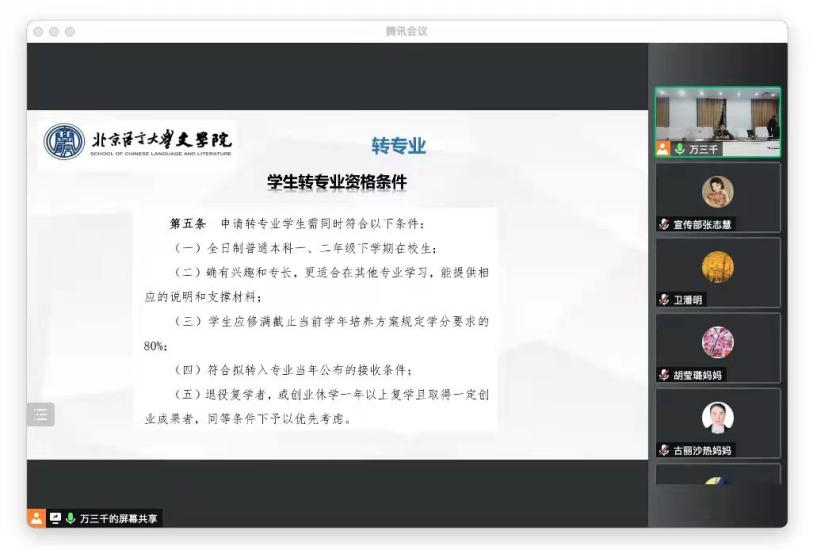Image resolution: width=813 pixels, height=550 pixels.
Task: Select the 胡莹璐妈妈 participant avatar
Action: [x=717, y=342]
